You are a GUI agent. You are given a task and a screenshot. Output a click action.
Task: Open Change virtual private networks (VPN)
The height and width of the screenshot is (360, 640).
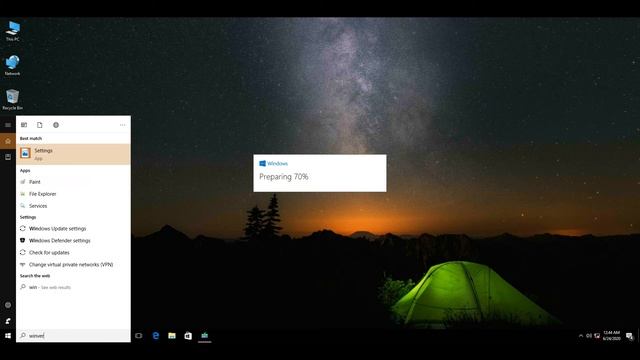tap(73, 264)
